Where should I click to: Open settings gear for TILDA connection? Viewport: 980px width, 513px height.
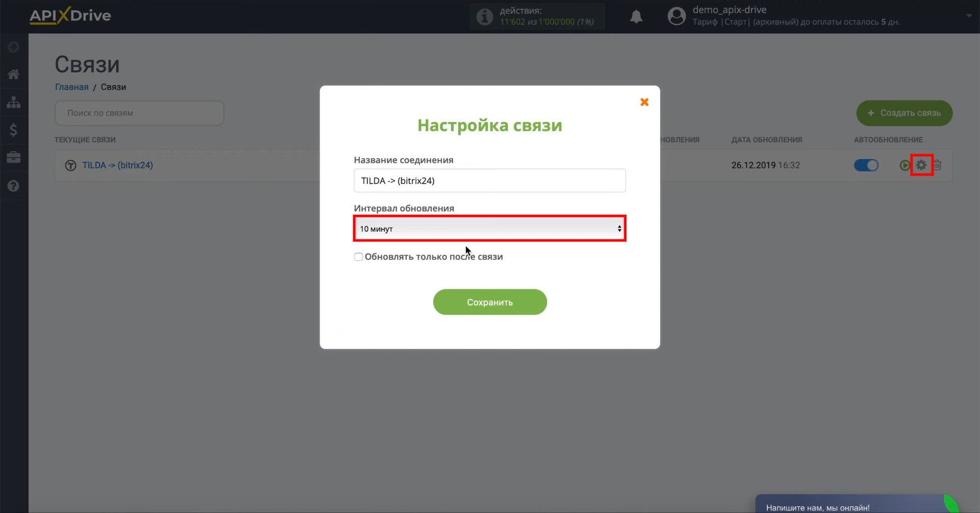921,165
